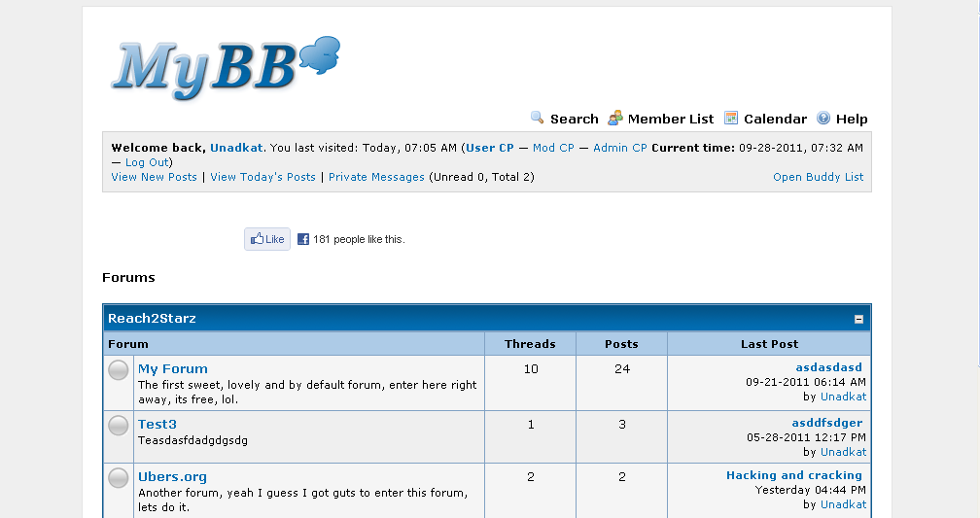The height and width of the screenshot is (518, 980).
Task: Open the Test3 forum
Action: tap(157, 425)
